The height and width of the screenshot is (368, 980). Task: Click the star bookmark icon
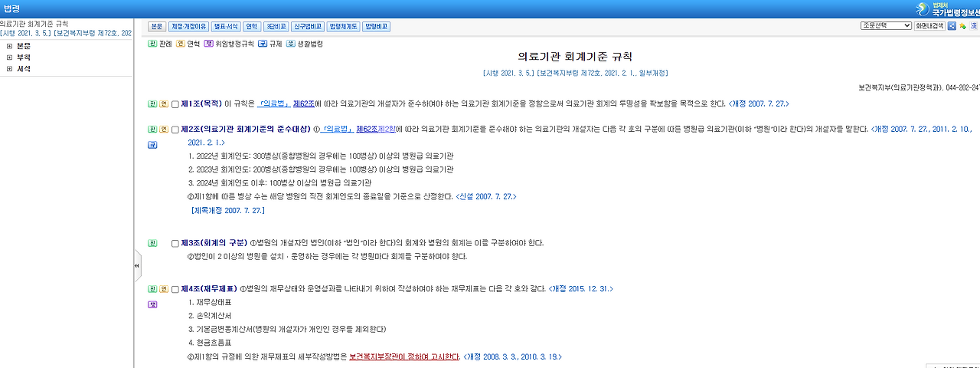tap(962, 26)
